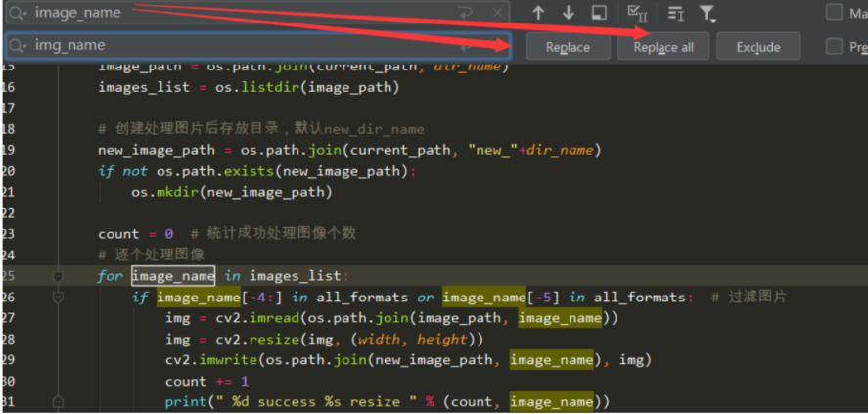Click the Replace button

click(568, 47)
